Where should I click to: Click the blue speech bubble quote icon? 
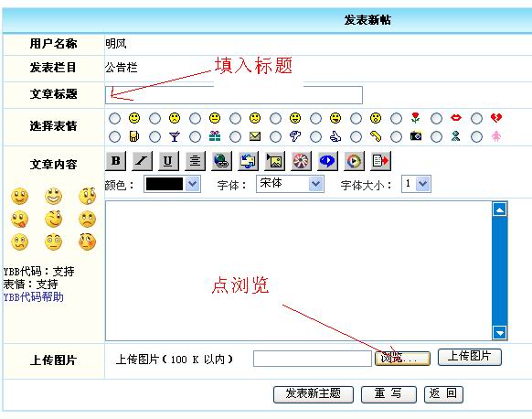pyautogui.click(x=327, y=161)
